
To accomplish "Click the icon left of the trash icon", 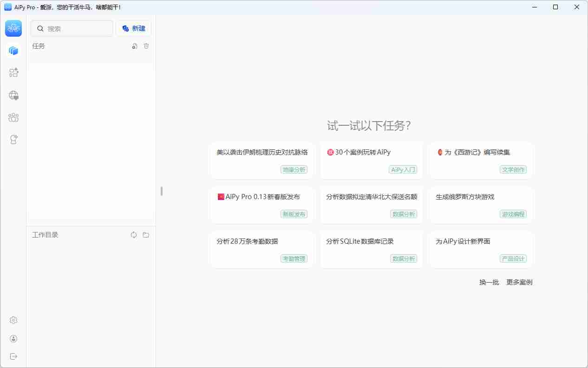I will [x=135, y=46].
